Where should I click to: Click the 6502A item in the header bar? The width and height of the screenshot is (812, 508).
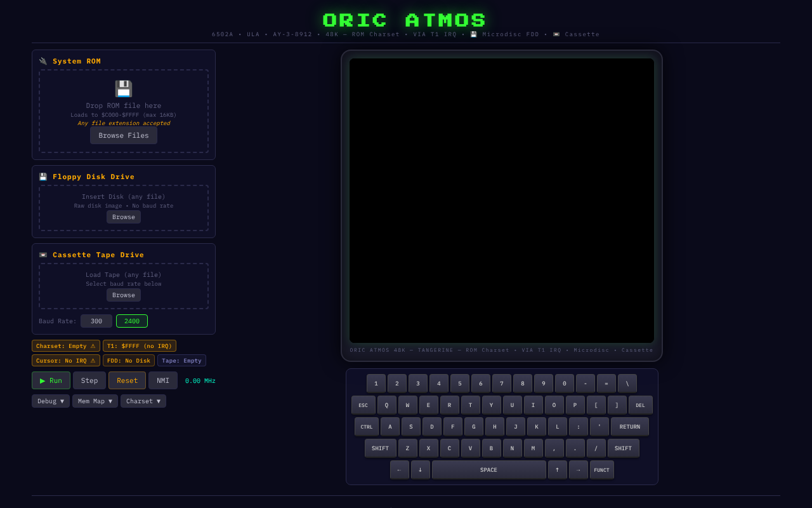[x=222, y=34]
